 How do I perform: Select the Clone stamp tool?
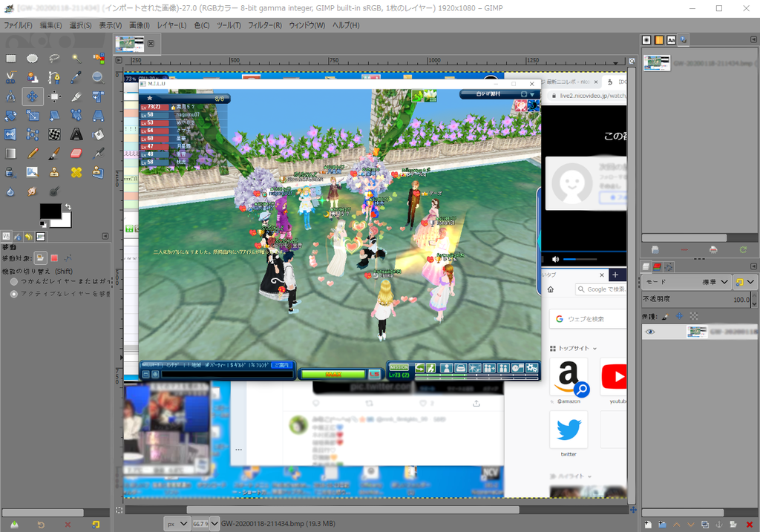(x=54, y=172)
